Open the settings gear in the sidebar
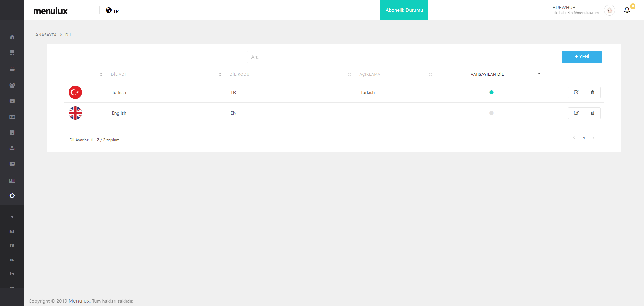 [12, 196]
